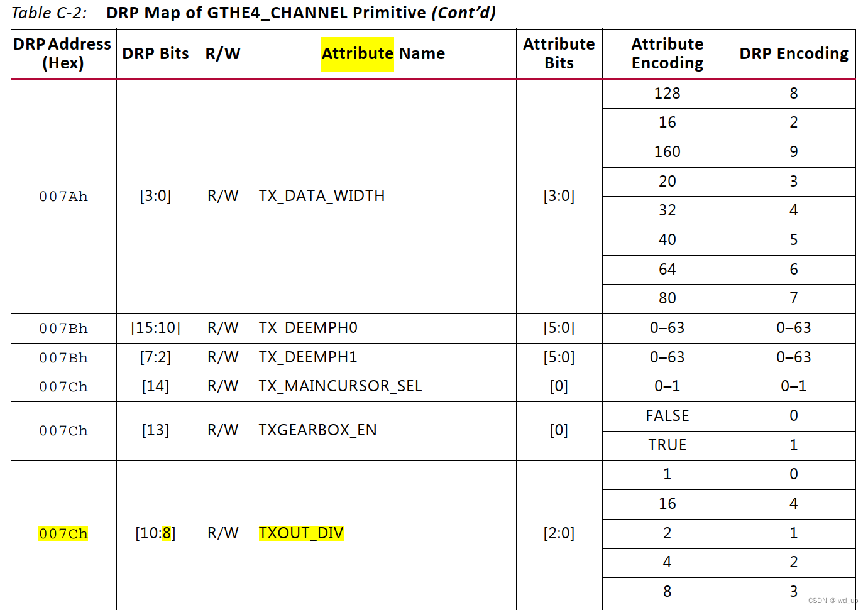Image resolution: width=868 pixels, height=610 pixels.
Task: Select the highlighted TXOUT_DIV attribute name
Action: (x=301, y=533)
